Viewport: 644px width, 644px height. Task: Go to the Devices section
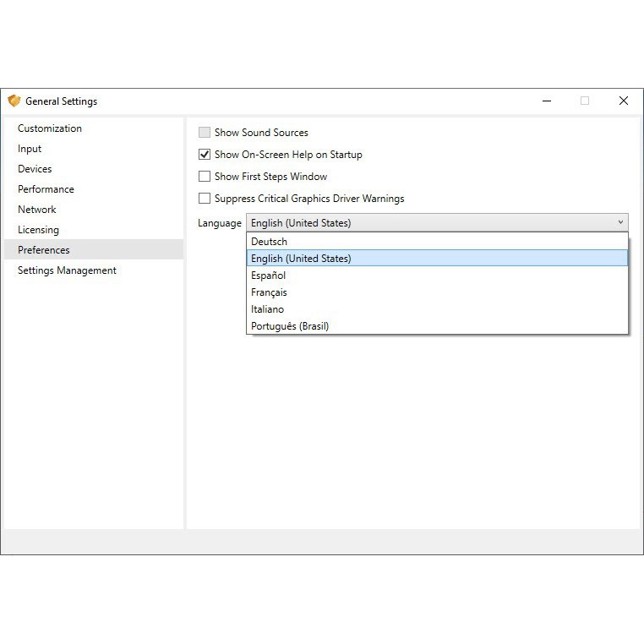[x=35, y=169]
